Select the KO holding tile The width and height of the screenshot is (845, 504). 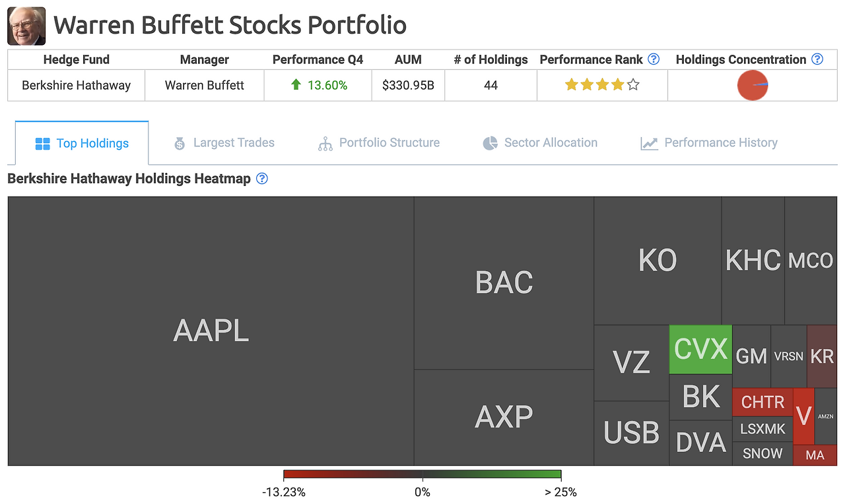point(658,260)
